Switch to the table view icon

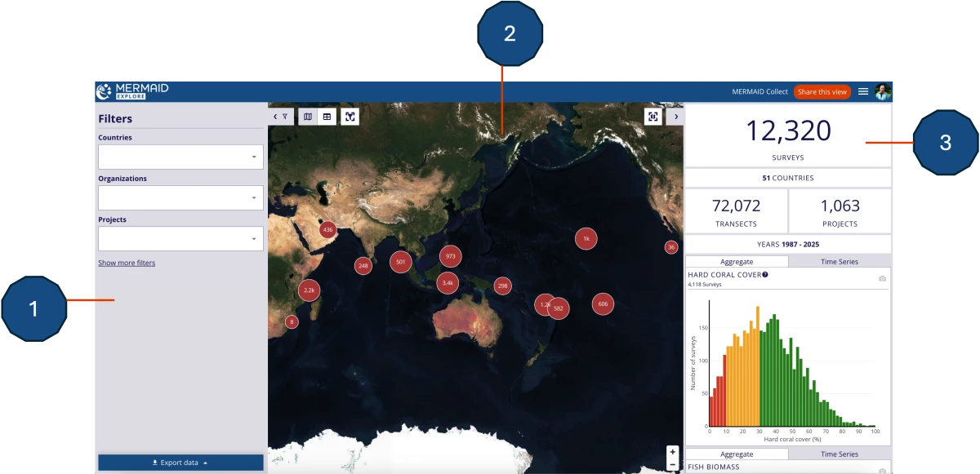(327, 117)
